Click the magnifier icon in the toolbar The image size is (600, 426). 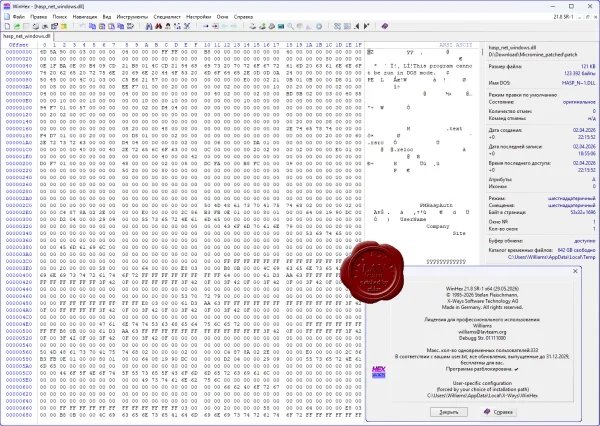(290, 26)
